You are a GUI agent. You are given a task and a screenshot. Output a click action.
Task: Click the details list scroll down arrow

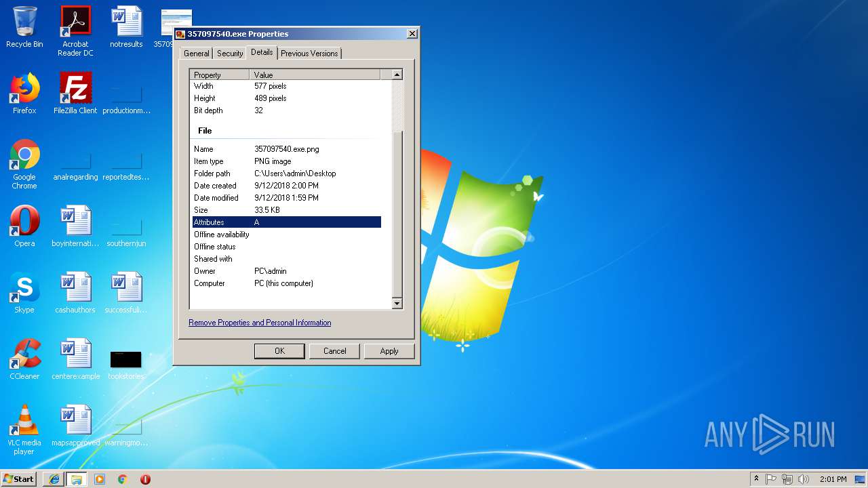click(397, 304)
